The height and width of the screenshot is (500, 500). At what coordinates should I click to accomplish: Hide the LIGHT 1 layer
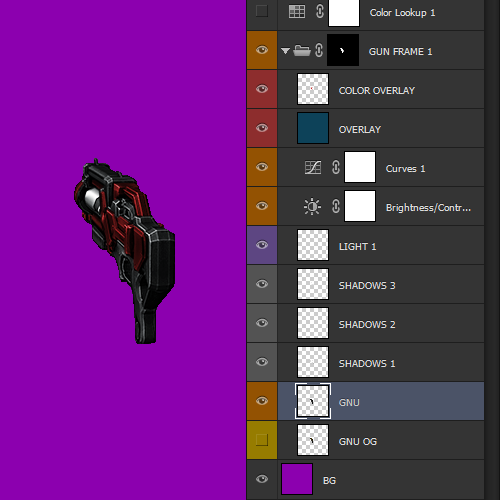(x=262, y=245)
